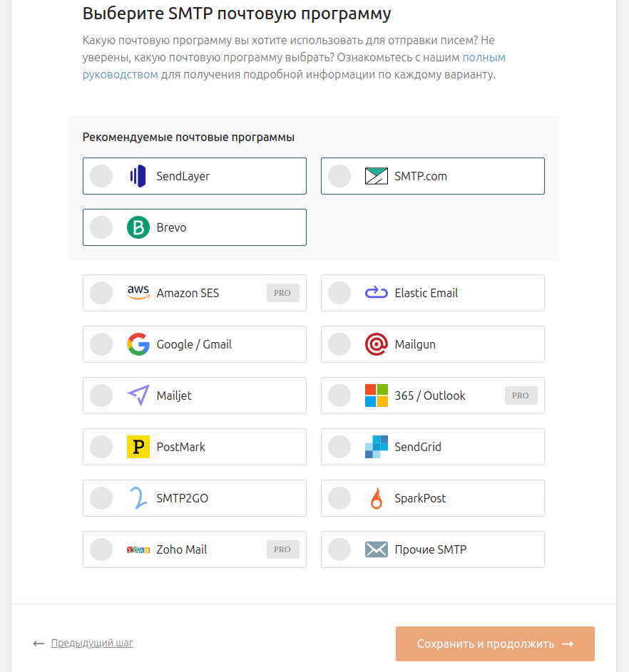Select the Прочие SMTP radio option
629x672 pixels.
point(339,549)
